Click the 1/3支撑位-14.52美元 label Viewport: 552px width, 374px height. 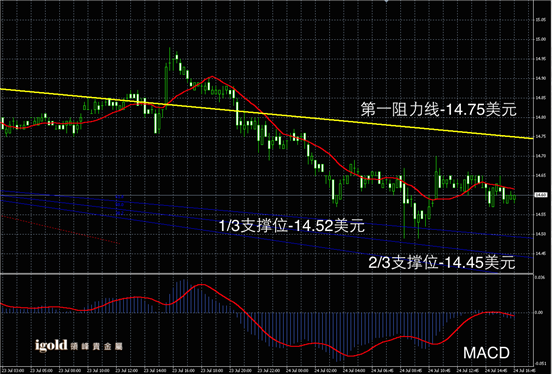tap(291, 225)
